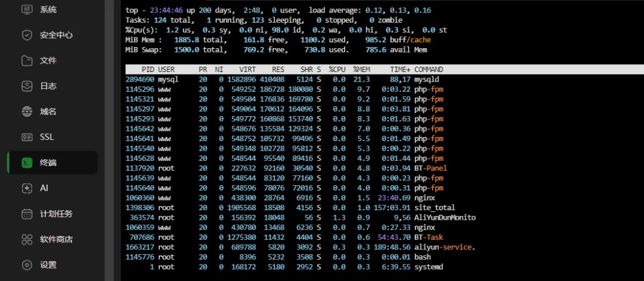Click the 1500.0 total swap value

pyautogui.click(x=187, y=50)
